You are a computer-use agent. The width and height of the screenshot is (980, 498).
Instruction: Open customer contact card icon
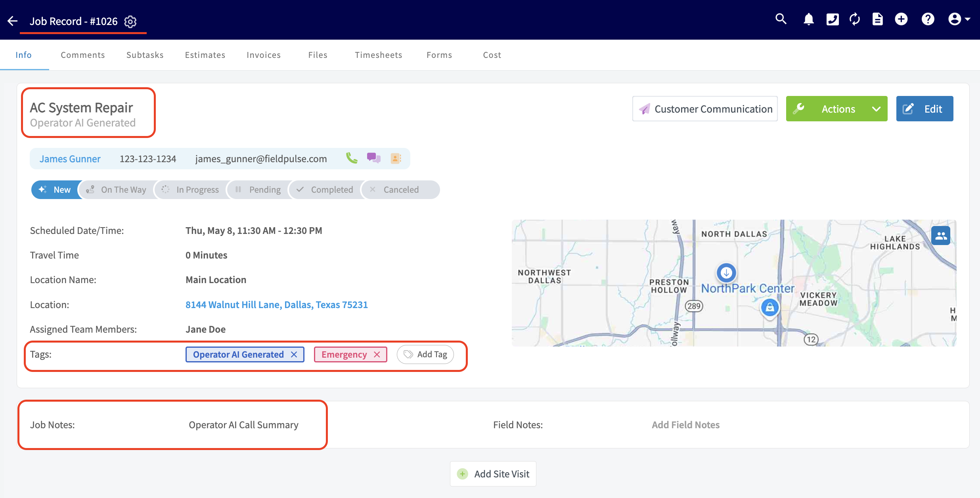pyautogui.click(x=396, y=158)
